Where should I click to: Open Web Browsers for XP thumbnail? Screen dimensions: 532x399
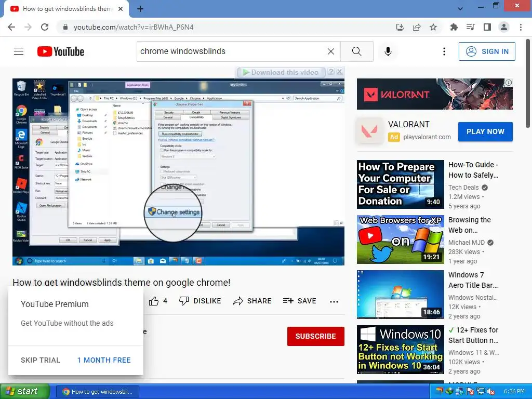tap(401, 240)
